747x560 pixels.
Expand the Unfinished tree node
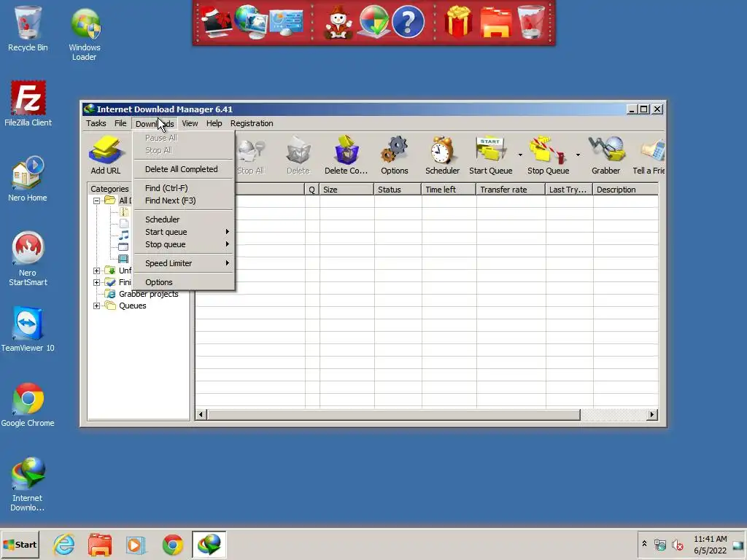tap(96, 271)
